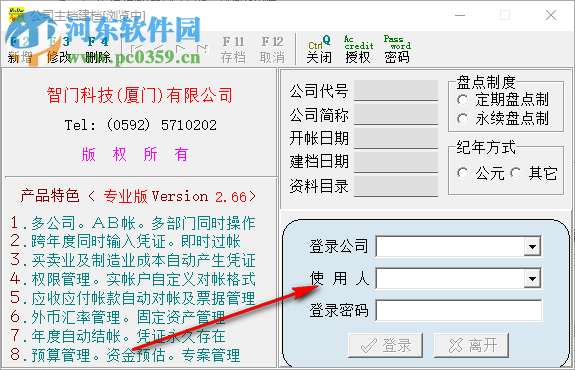Click the F12 取消 (Cancel) toolbar button
This screenshot has height=370, width=575.
[272, 50]
